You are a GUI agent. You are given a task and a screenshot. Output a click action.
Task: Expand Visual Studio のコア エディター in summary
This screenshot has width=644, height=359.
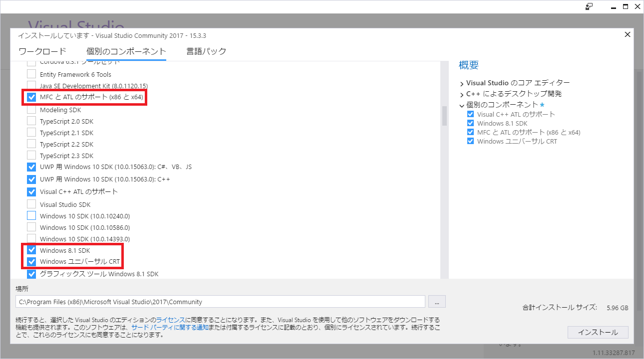pos(462,83)
